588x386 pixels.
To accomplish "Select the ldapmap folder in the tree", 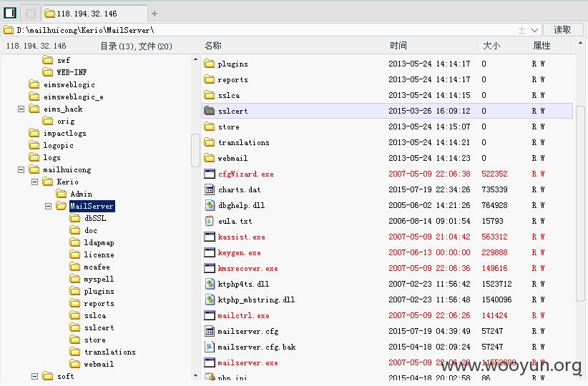I will tap(92, 242).
